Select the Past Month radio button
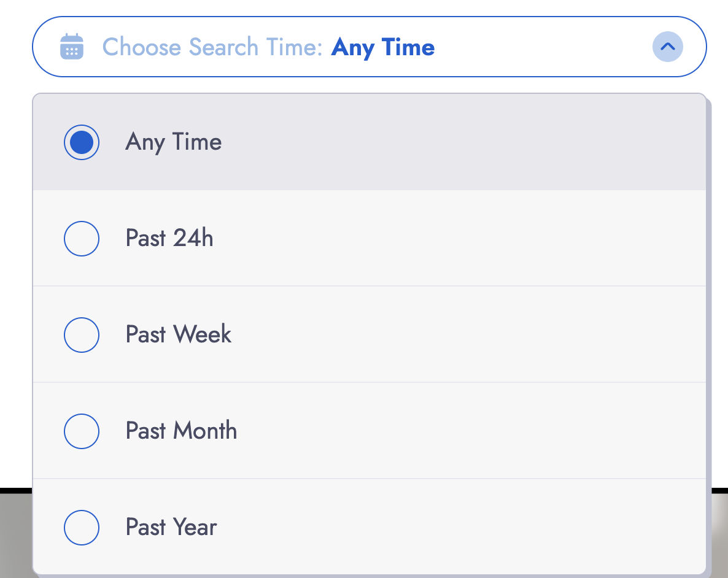 pos(82,431)
